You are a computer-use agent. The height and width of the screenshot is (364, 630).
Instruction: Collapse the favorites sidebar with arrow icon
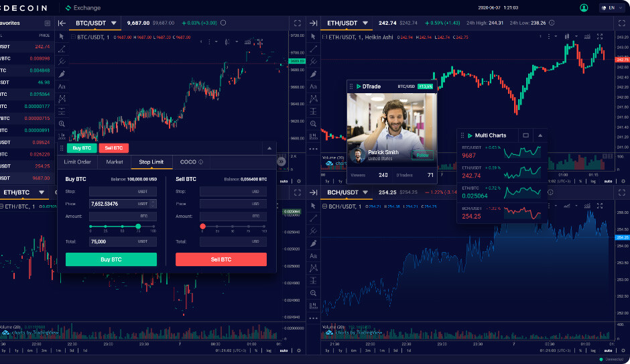tap(62, 23)
